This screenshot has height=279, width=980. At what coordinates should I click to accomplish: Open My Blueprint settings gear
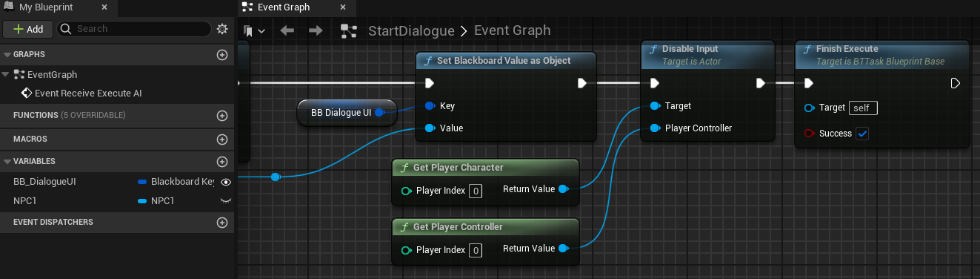coord(222,29)
